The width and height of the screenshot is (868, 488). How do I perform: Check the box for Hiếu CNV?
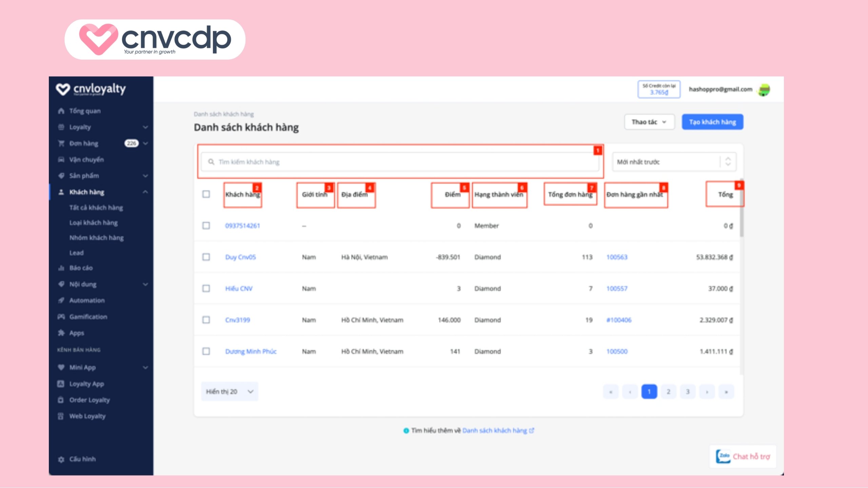[x=206, y=288]
